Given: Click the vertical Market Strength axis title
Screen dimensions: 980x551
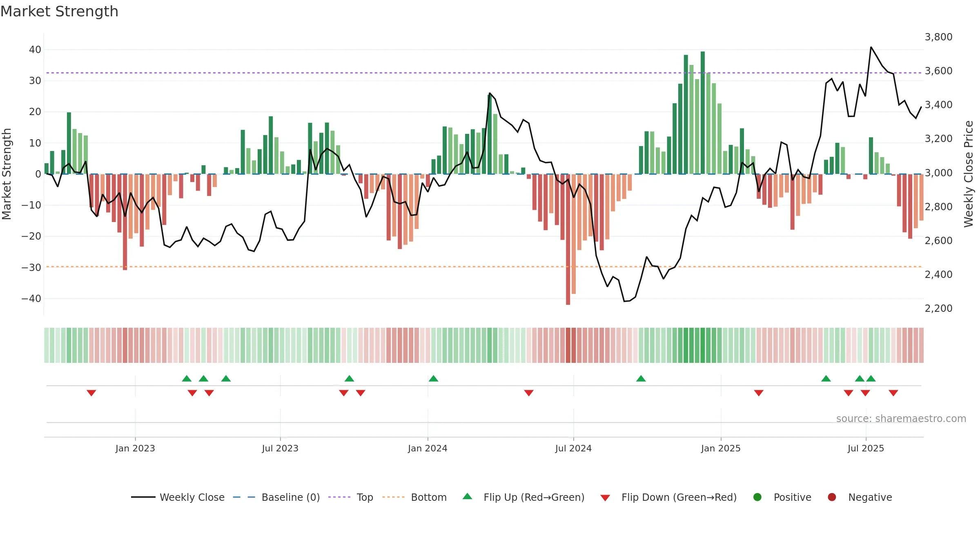Looking at the screenshot, I should [7, 174].
